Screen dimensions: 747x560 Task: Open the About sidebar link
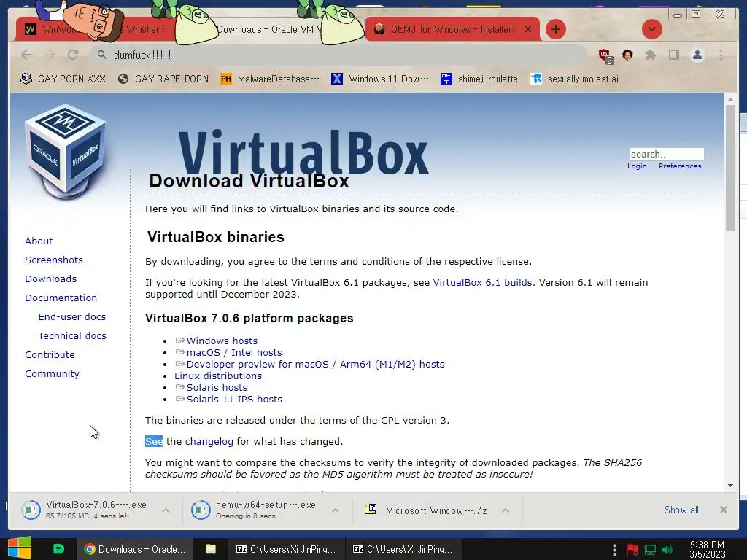pyautogui.click(x=39, y=241)
